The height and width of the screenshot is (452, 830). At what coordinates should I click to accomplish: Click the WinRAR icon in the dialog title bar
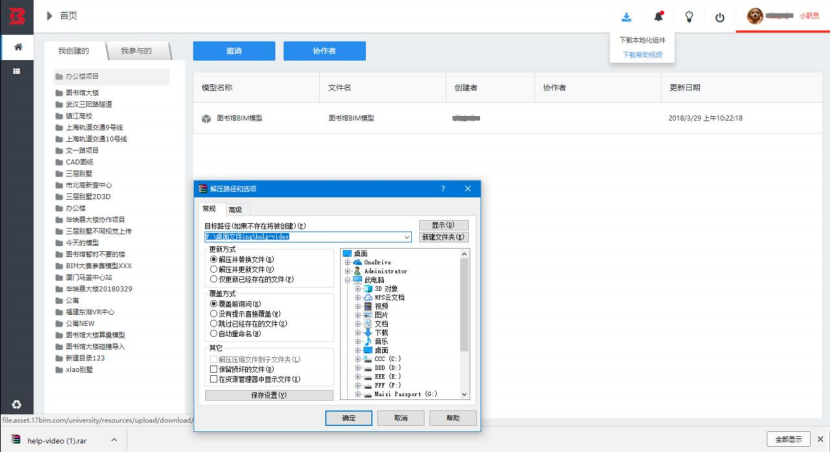coord(203,188)
